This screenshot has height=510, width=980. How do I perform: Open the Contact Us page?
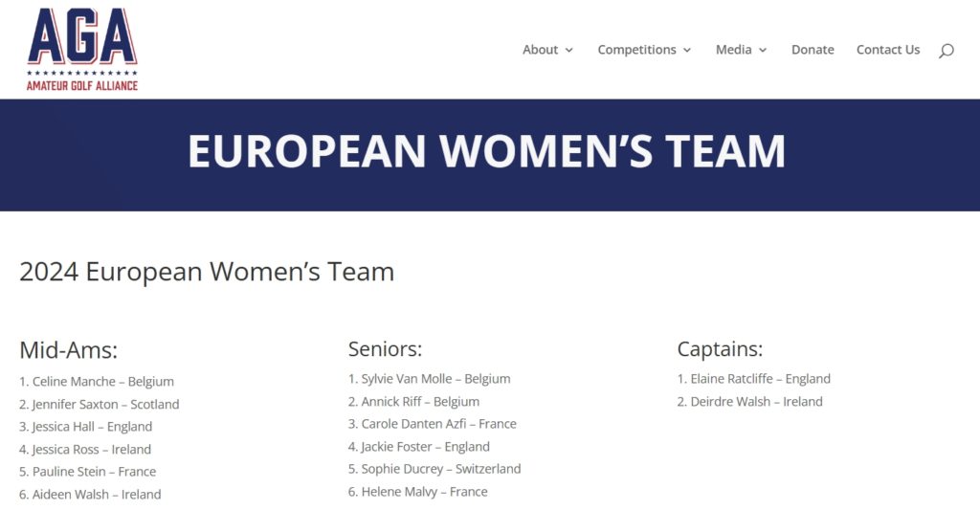click(887, 50)
